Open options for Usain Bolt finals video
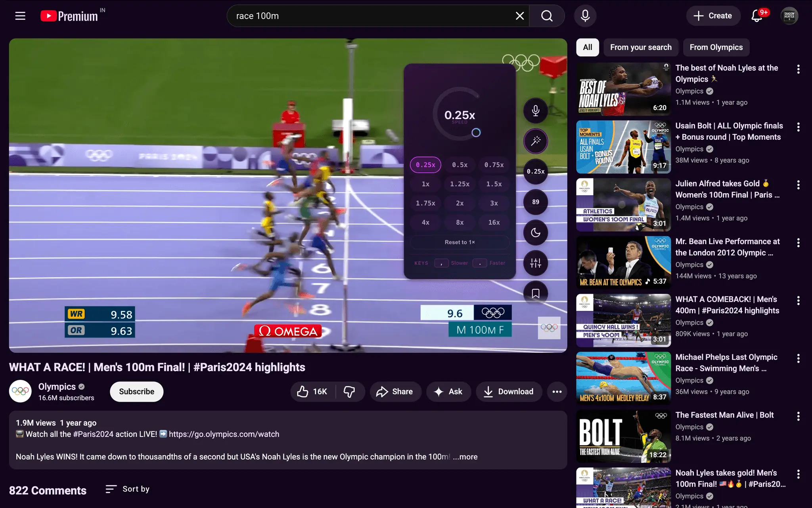The width and height of the screenshot is (812, 508). [x=798, y=127]
